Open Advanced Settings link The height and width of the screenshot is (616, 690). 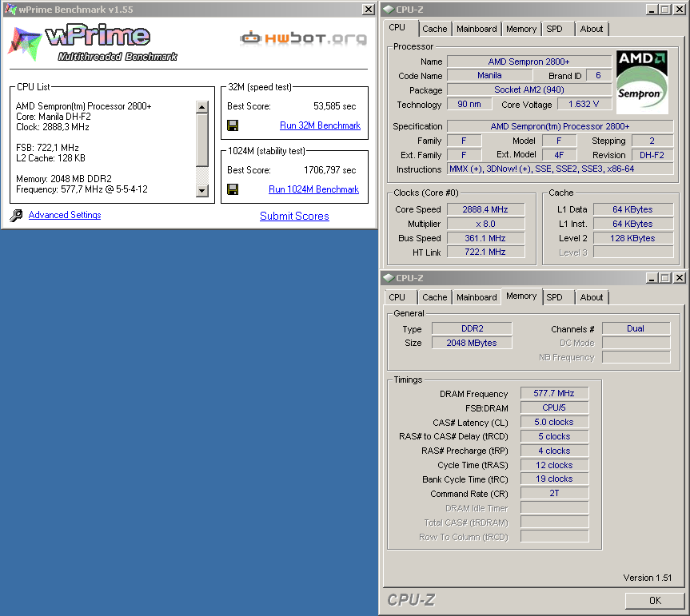(x=65, y=215)
